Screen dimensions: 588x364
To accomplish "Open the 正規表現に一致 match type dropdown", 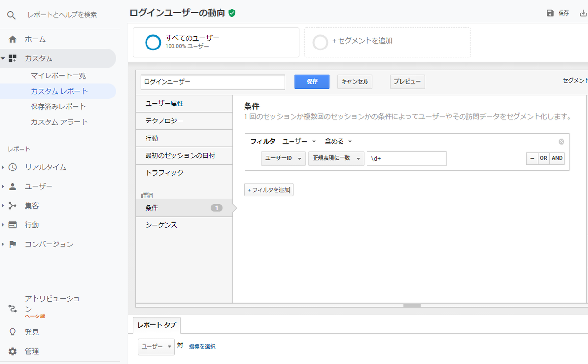I will tap(336, 158).
